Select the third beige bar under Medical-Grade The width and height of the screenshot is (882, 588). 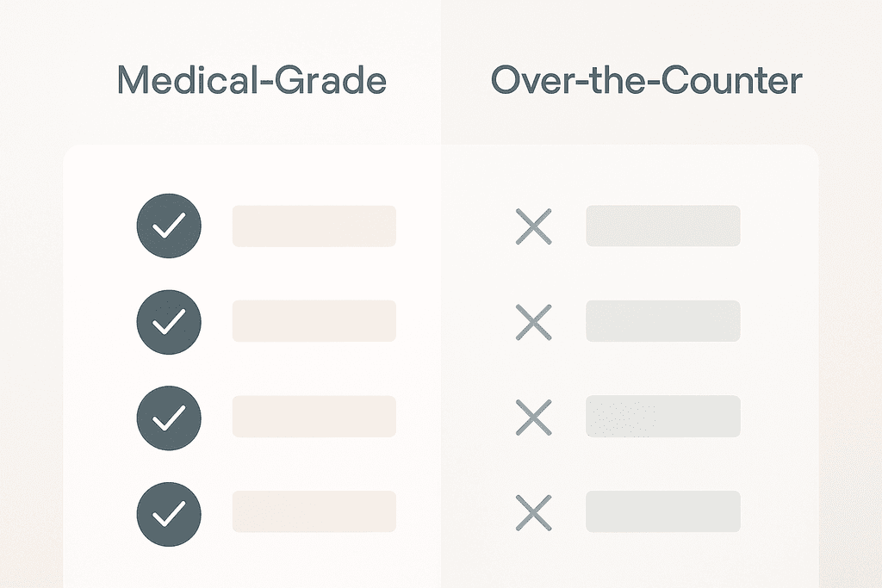(x=314, y=417)
